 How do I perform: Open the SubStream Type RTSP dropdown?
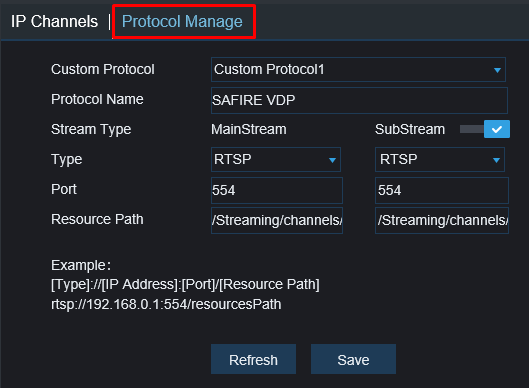pos(440,159)
